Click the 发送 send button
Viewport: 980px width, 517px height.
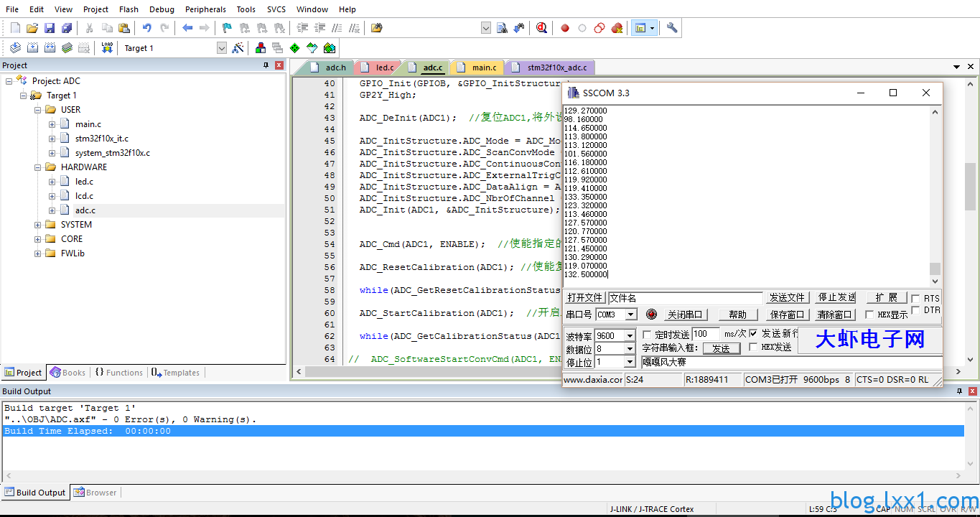721,348
